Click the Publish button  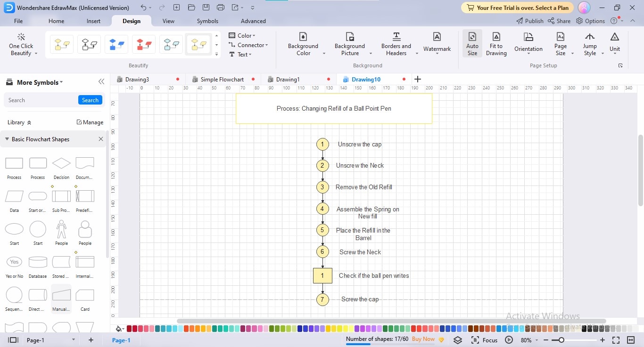pos(530,21)
